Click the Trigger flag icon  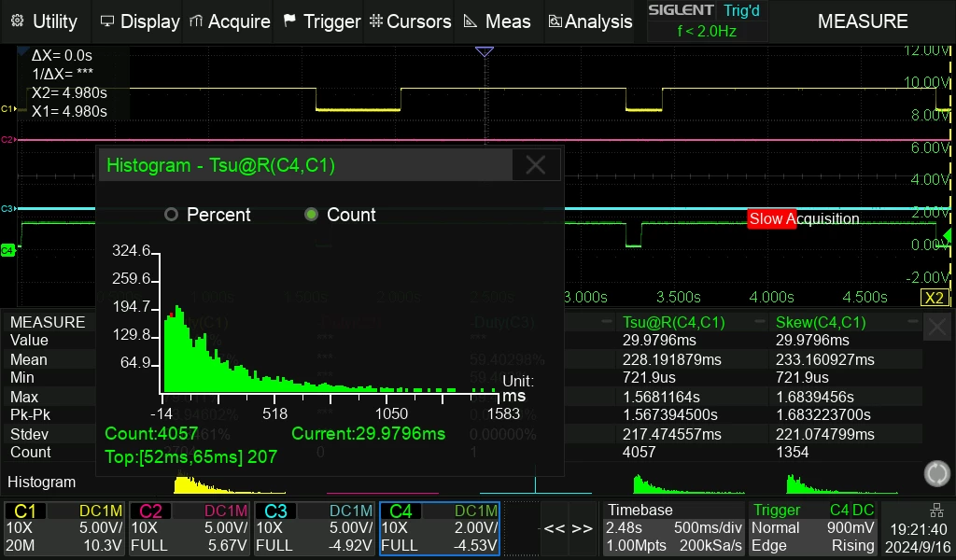(x=289, y=21)
